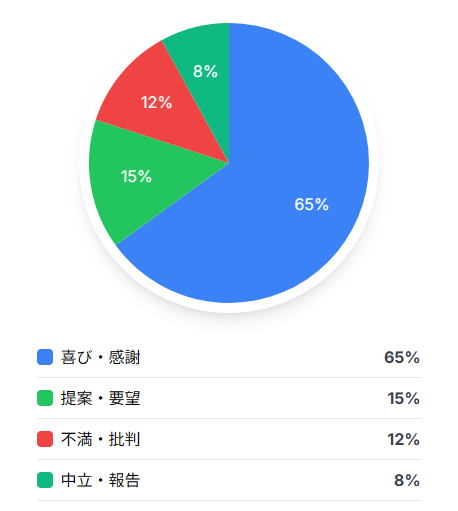
Task: Click the green swatch beside 提案・要望
Action: 45,398
